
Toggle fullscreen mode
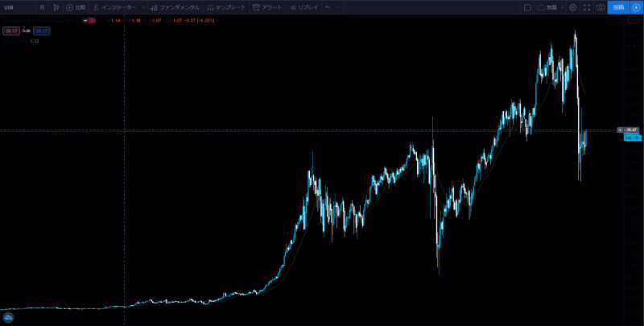tap(586, 7)
